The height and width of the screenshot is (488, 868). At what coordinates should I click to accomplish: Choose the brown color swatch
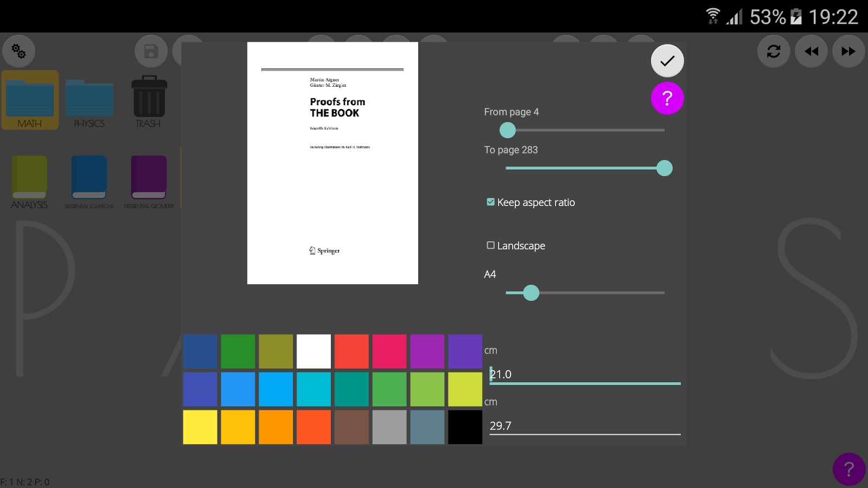(x=352, y=427)
